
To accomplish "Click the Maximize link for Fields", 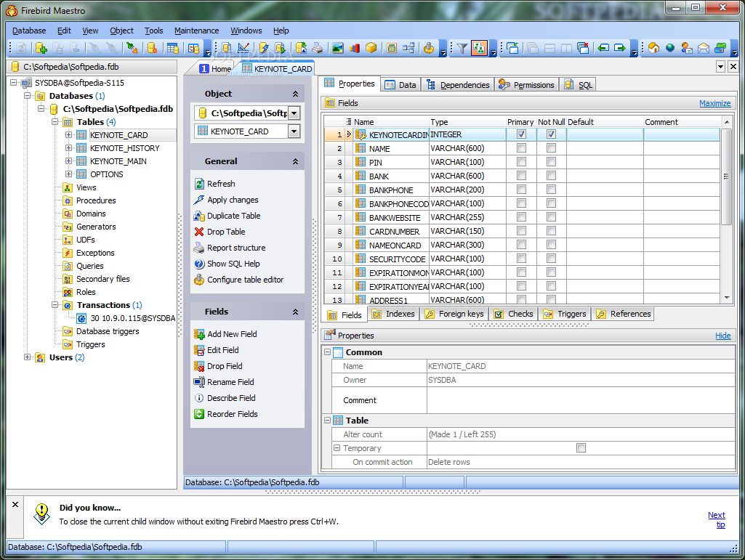I will tap(714, 103).
